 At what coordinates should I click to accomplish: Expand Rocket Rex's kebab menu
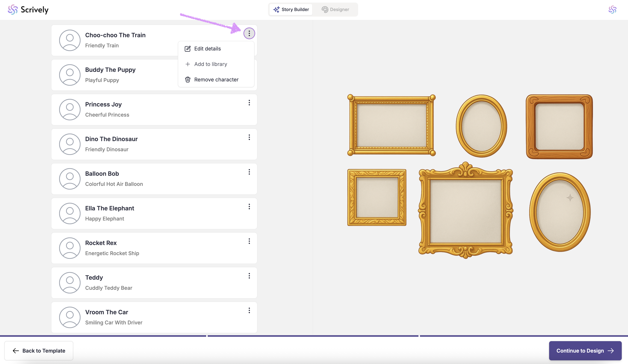(249, 241)
